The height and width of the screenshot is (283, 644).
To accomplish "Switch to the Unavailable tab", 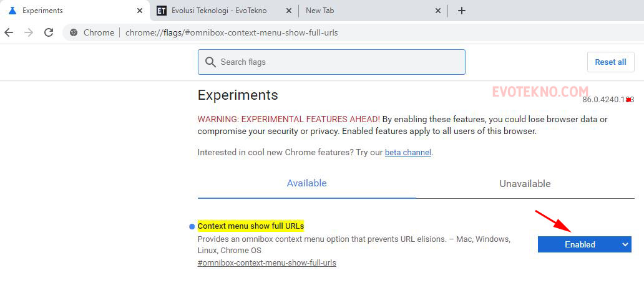I will pos(525,184).
